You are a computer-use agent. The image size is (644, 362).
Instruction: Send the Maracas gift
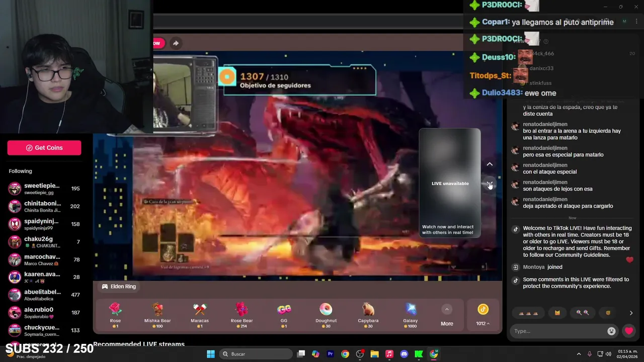coord(200,315)
